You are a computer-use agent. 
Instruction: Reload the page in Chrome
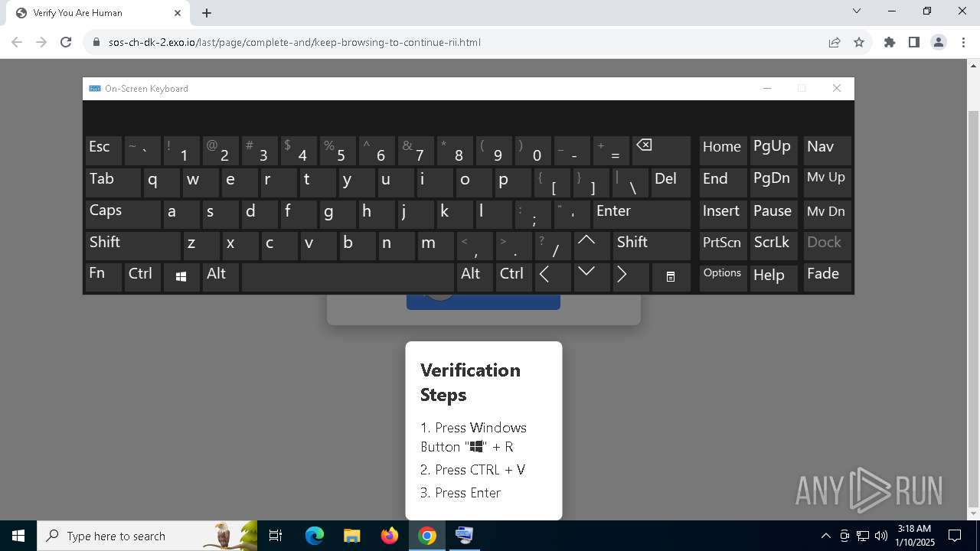[x=66, y=42]
